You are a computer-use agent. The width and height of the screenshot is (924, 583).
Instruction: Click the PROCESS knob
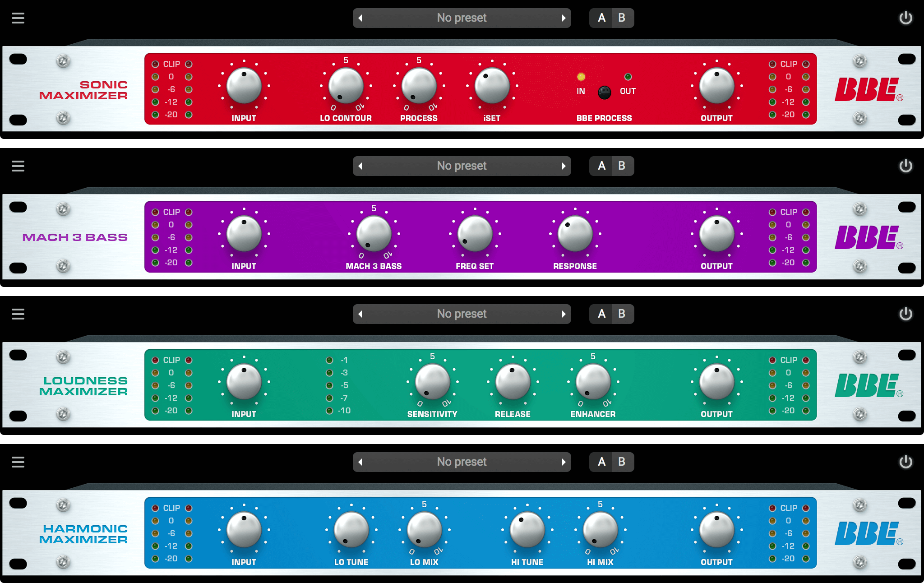[419, 86]
